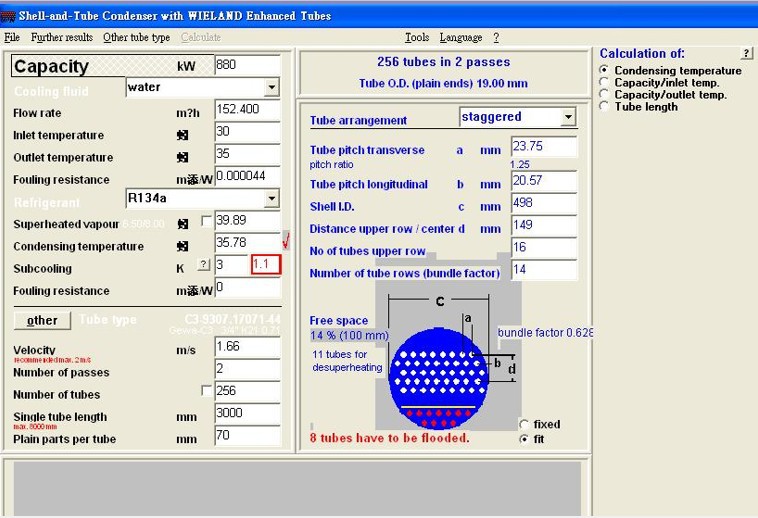
Task: Select the fixed free space option
Action: pos(524,425)
